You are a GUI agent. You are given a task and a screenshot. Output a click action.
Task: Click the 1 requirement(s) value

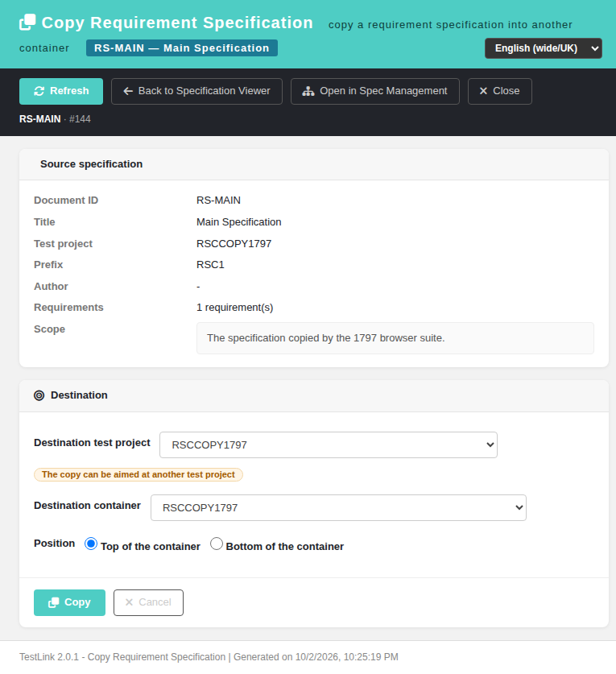234,308
